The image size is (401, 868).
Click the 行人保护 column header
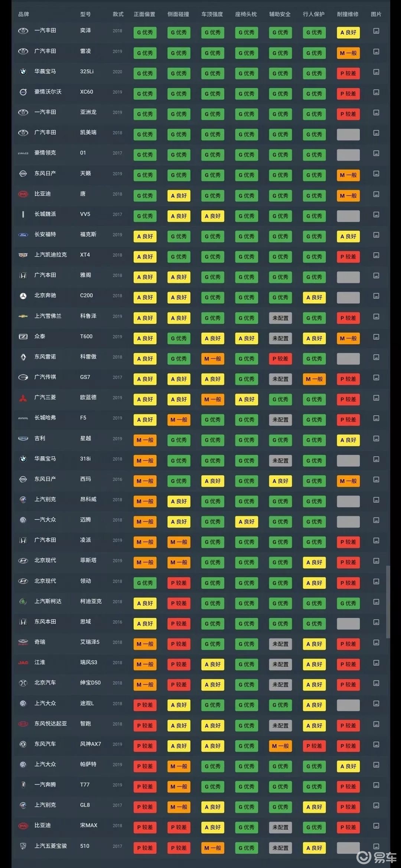pos(314,14)
